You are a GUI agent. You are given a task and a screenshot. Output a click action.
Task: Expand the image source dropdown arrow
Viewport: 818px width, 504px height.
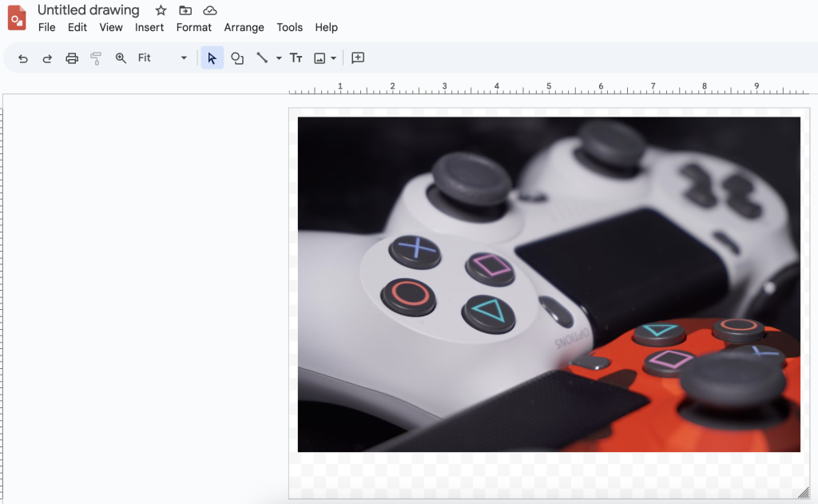coord(333,58)
